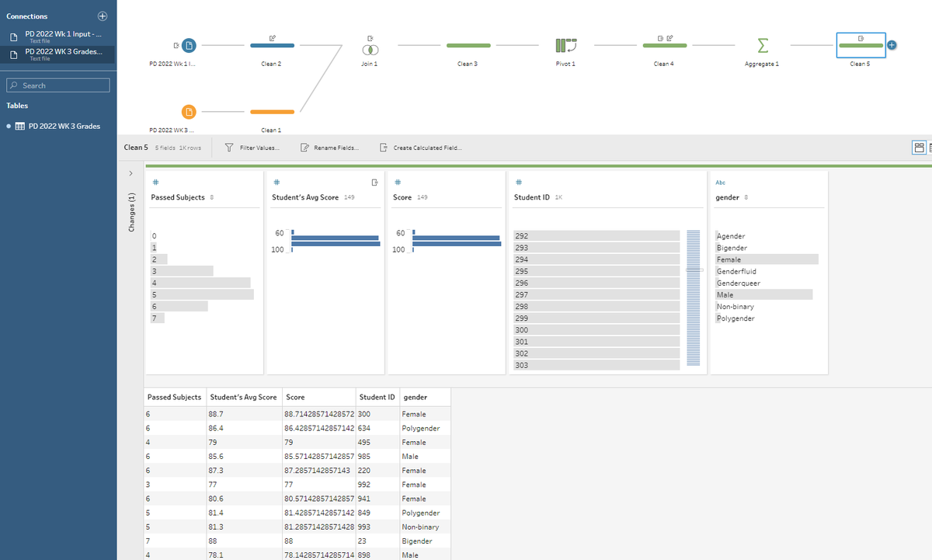Select Non-binary in gender card
The height and width of the screenshot is (560, 932).
(736, 307)
